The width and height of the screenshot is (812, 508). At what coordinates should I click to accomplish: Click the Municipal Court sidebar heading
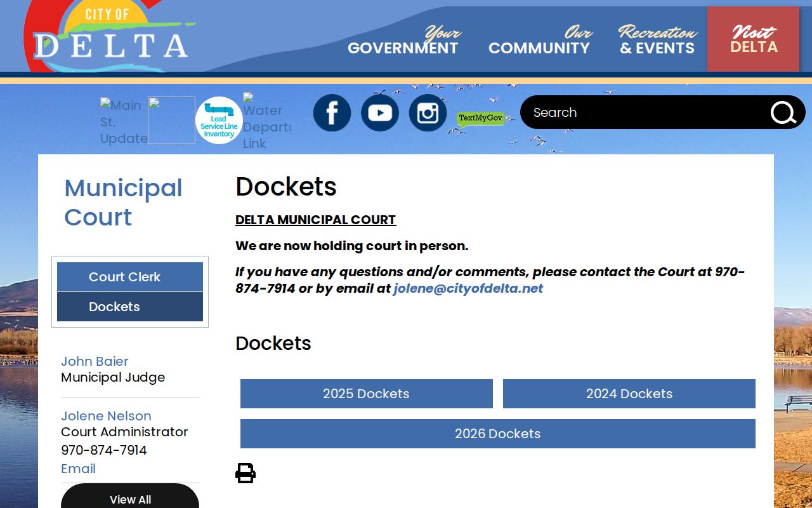[x=124, y=203]
